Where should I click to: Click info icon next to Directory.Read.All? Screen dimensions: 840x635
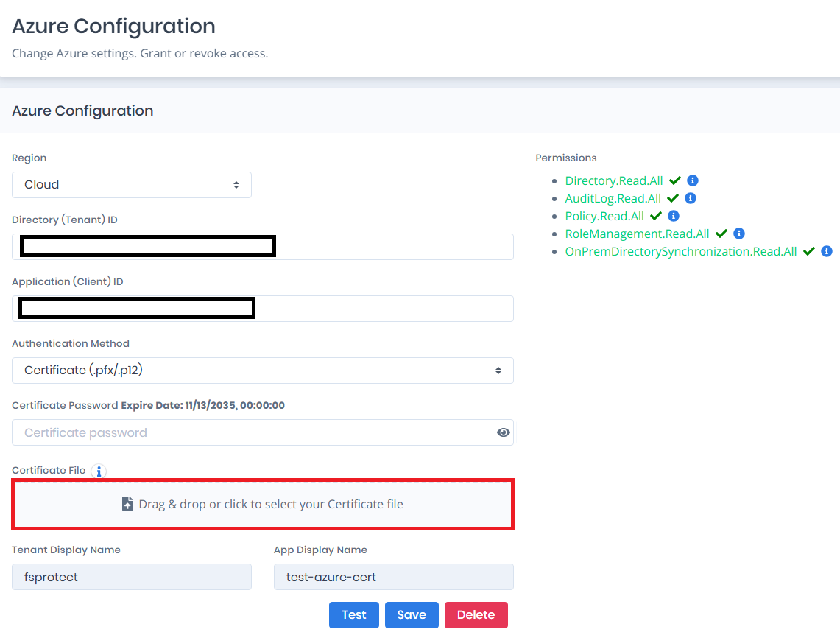coord(693,180)
